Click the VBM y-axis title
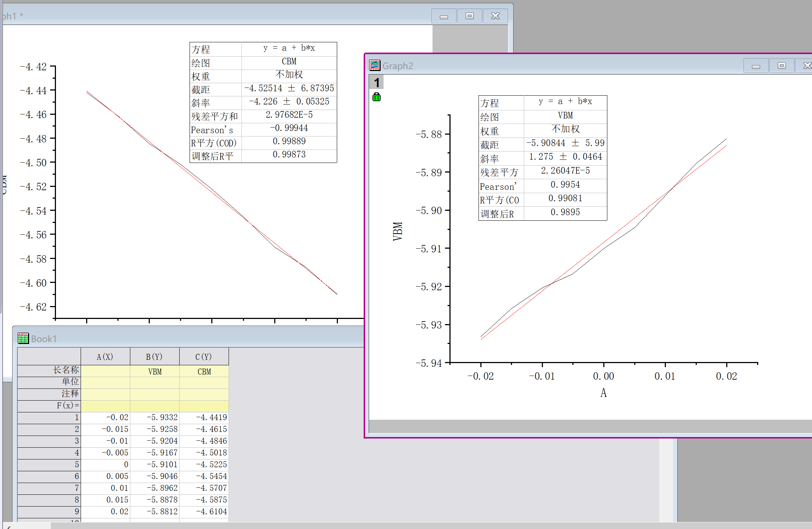Viewport: 812px width, 529px height. (x=398, y=231)
